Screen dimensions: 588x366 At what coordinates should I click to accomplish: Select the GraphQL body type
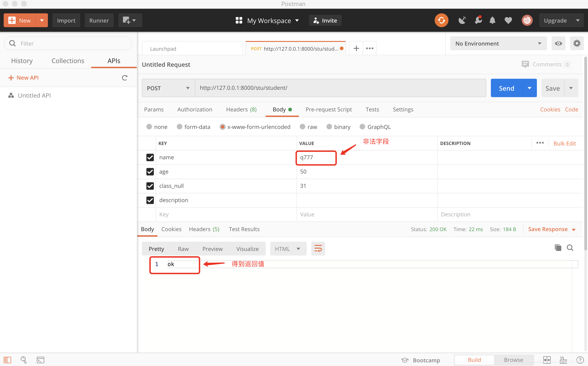click(x=362, y=127)
